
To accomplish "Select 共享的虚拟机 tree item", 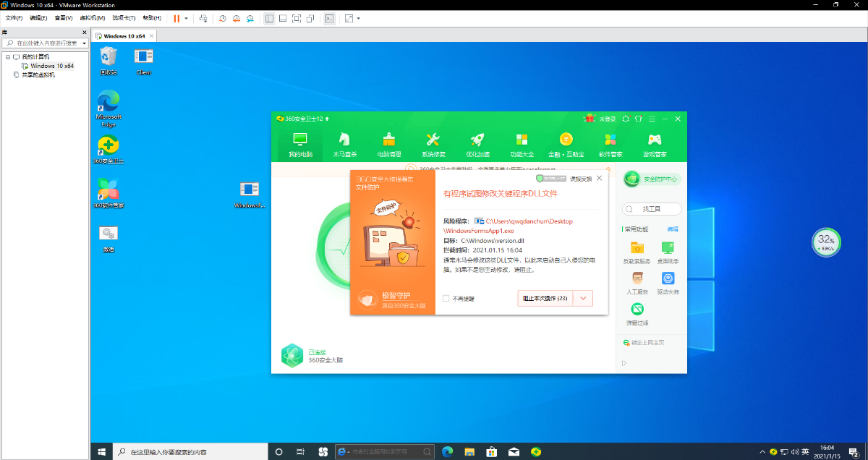I will point(38,74).
